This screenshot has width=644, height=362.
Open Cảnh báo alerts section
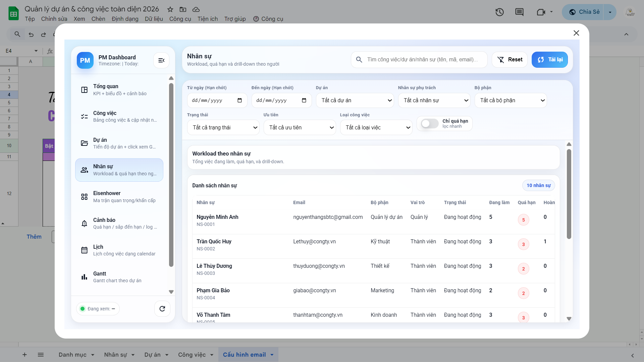(x=119, y=224)
